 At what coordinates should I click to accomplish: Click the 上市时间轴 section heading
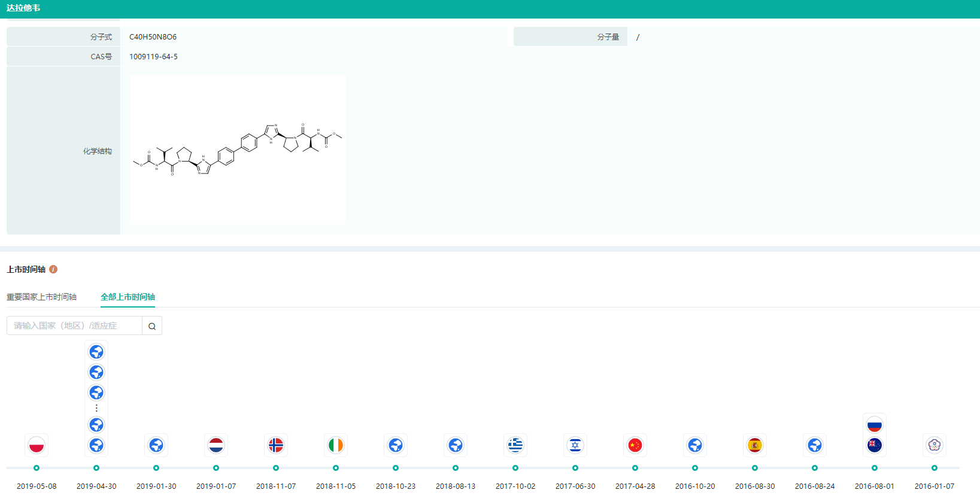coord(26,269)
